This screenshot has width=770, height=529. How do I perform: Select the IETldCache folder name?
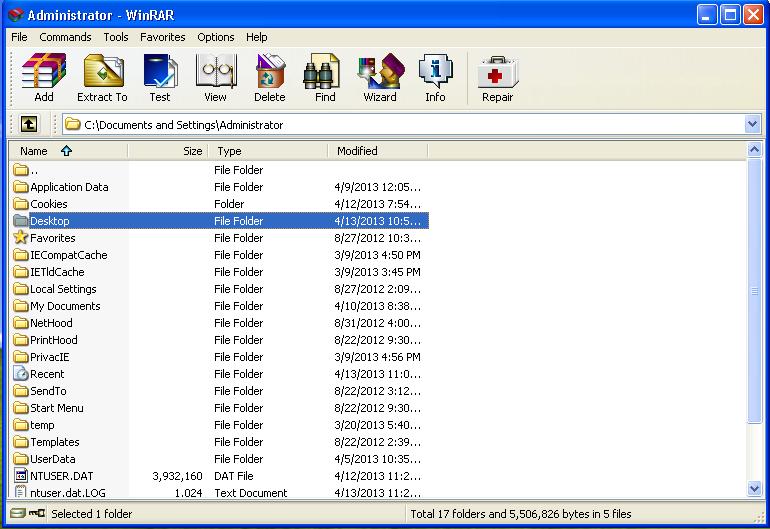(57, 272)
